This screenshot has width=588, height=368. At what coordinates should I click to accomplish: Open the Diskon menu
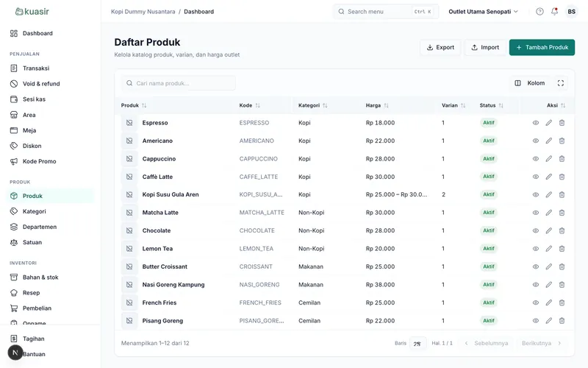(x=50, y=146)
